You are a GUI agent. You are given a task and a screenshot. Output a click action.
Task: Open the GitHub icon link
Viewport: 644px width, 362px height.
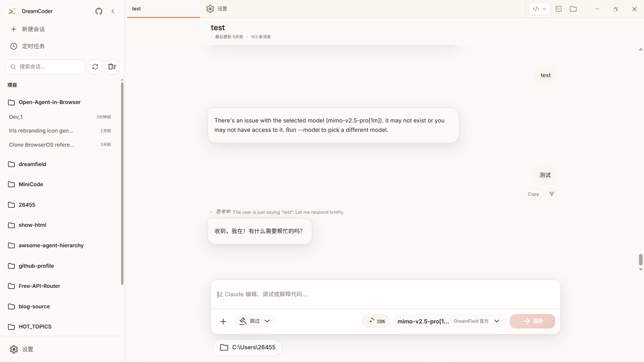[x=99, y=11]
